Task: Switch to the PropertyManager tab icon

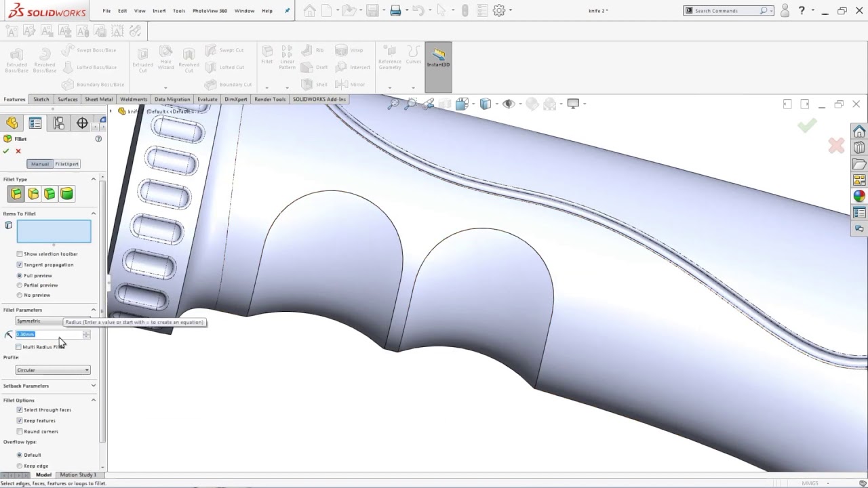Action: 35,123
